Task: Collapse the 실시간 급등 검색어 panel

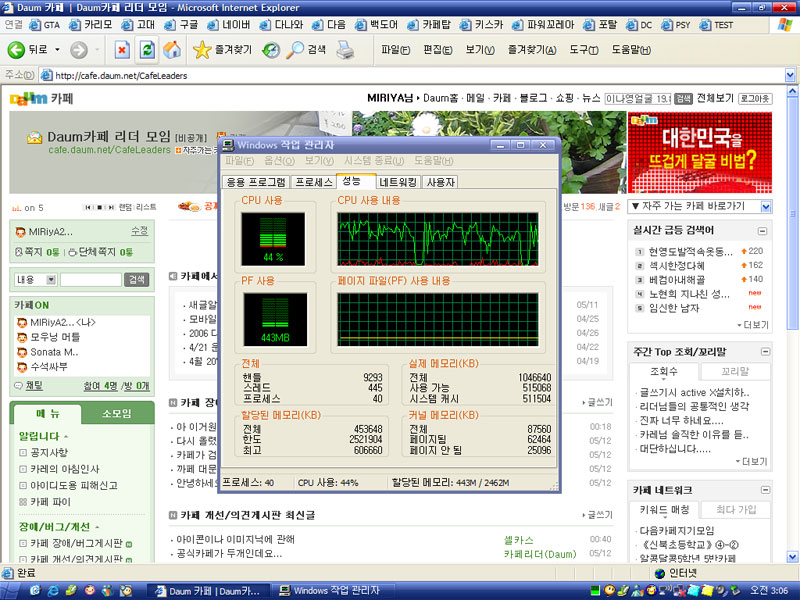Action: click(x=762, y=231)
